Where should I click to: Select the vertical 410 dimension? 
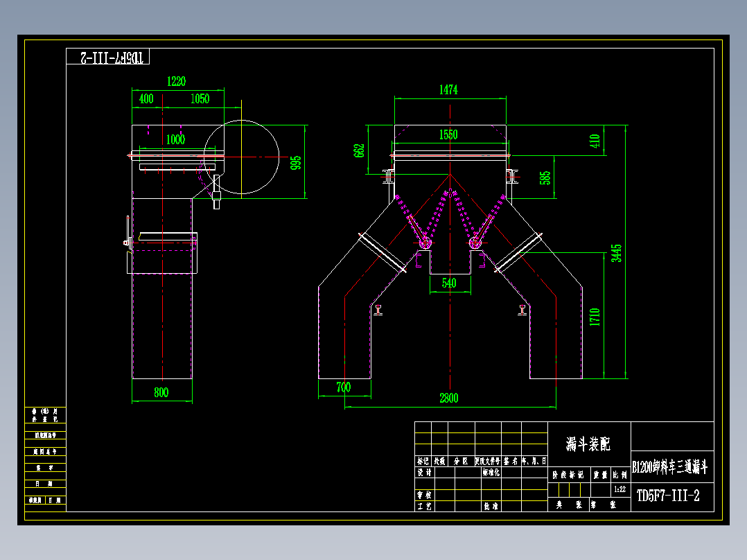point(594,141)
